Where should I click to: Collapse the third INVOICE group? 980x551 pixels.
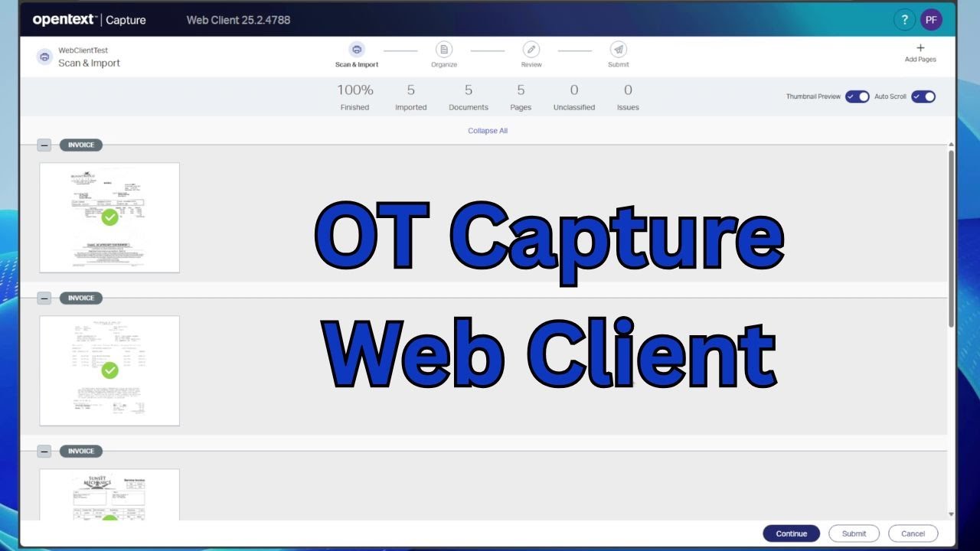click(44, 451)
